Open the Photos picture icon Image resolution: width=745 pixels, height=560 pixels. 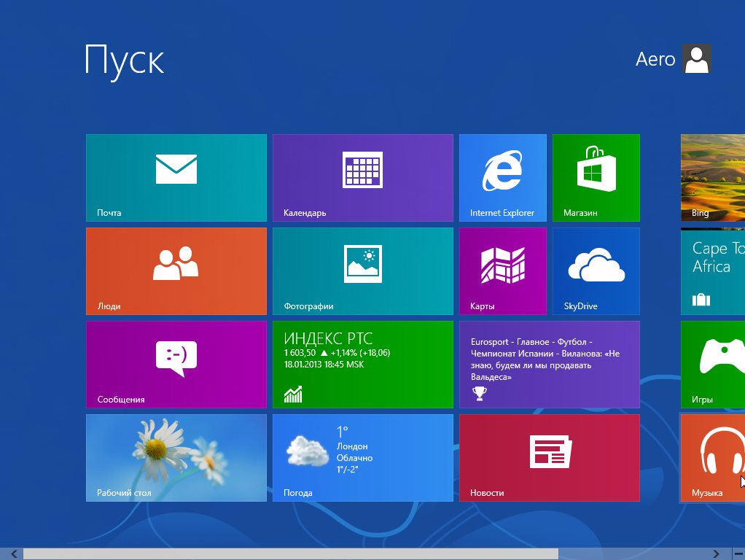[363, 264]
